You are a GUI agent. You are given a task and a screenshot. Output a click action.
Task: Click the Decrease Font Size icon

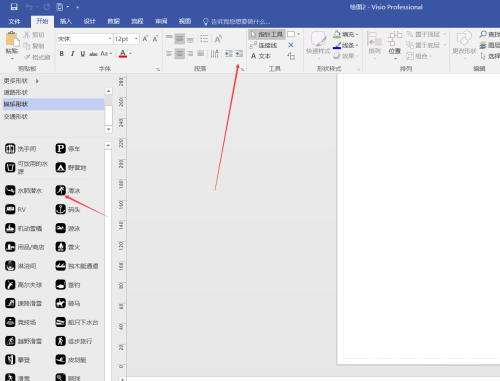click(x=155, y=39)
